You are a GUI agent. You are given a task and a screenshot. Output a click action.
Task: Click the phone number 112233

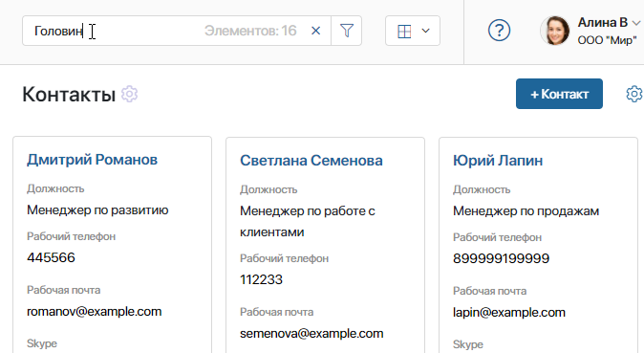click(x=261, y=279)
